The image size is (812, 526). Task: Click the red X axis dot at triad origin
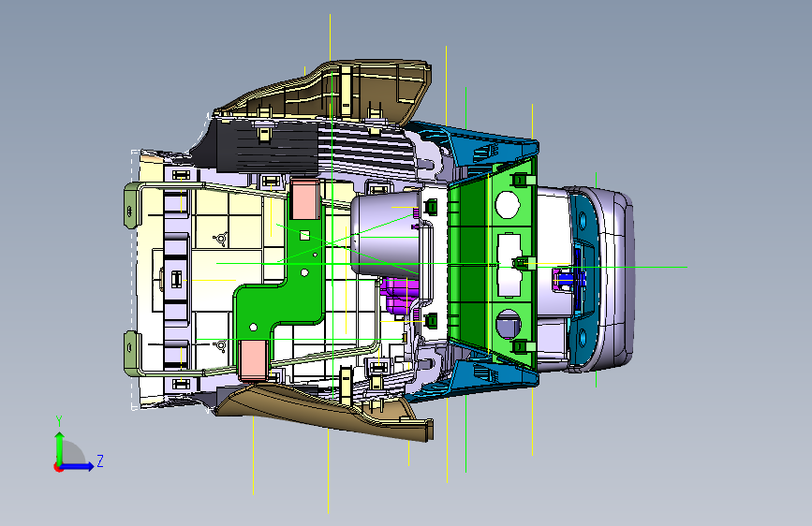[58, 467]
